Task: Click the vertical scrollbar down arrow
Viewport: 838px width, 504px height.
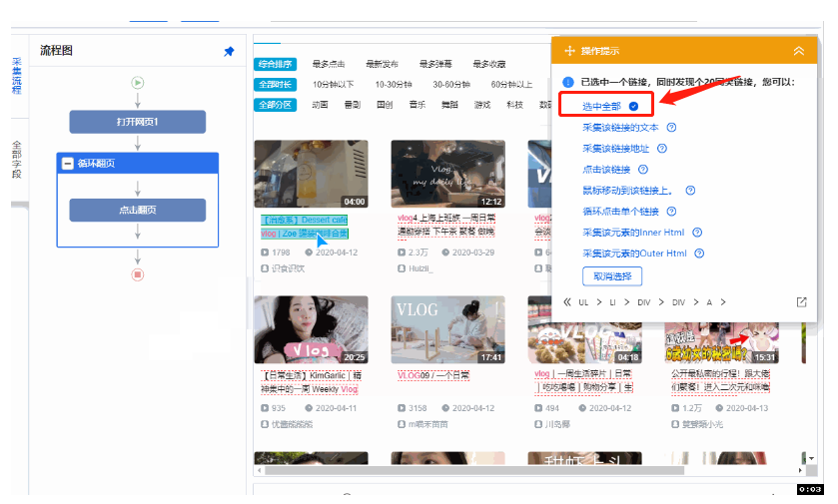Action: 811,459
